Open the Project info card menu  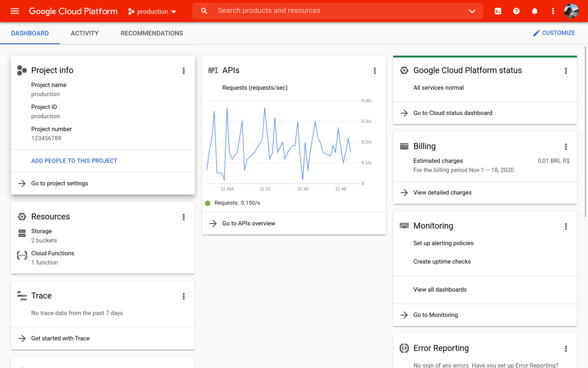pos(183,71)
